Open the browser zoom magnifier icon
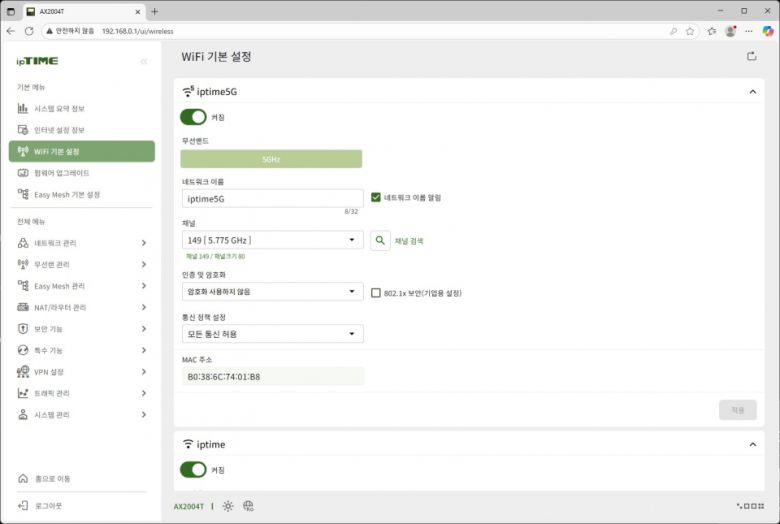 [674, 31]
